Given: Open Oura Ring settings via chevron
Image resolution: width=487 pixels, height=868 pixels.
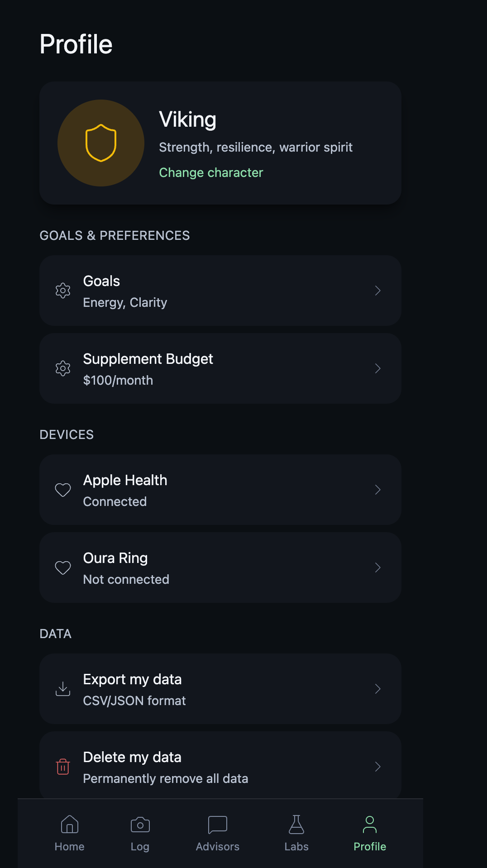Looking at the screenshot, I should click(x=378, y=568).
